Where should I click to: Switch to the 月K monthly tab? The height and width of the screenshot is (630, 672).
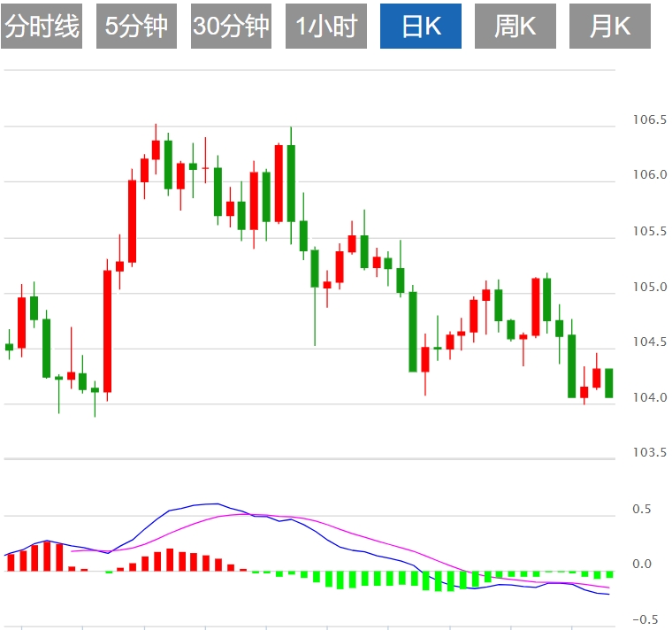[x=610, y=27]
